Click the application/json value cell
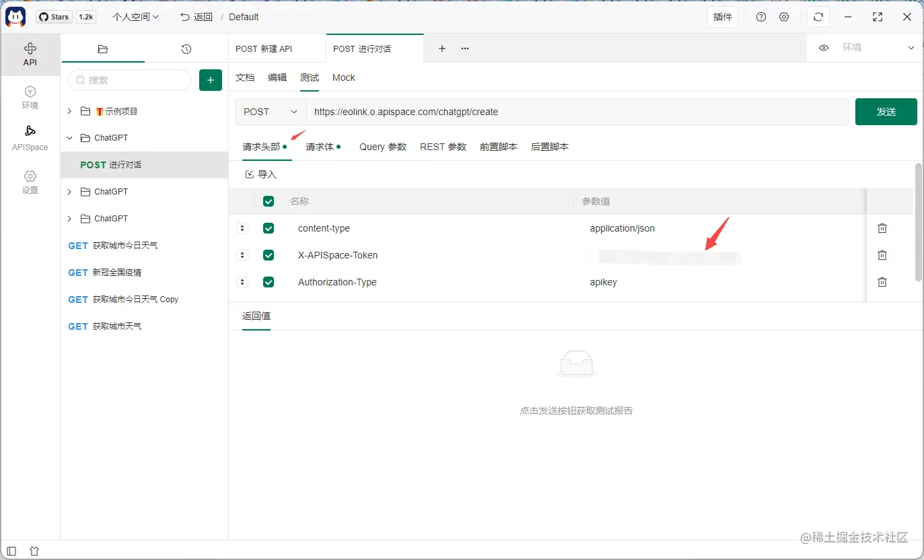The width and height of the screenshot is (924, 560). pyautogui.click(x=623, y=228)
